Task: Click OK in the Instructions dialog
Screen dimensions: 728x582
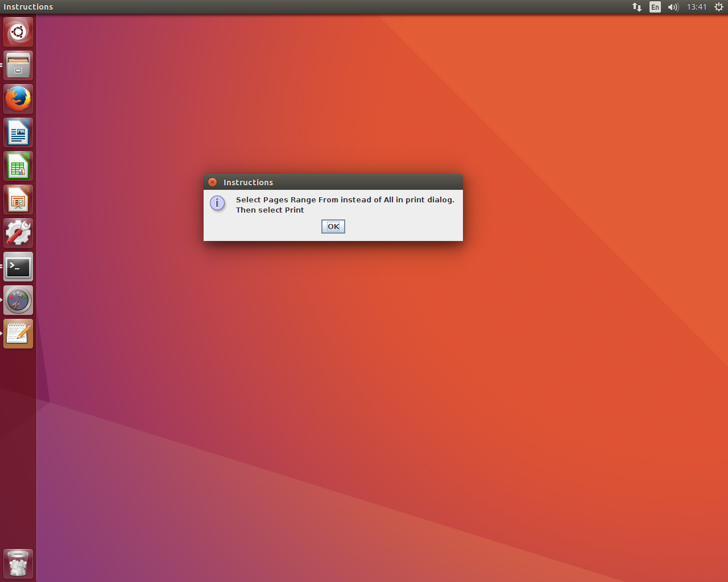Action: (333, 226)
